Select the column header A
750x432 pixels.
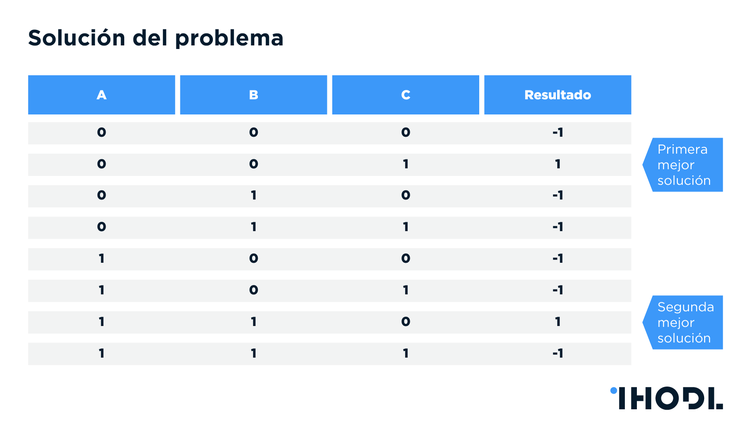(101, 95)
